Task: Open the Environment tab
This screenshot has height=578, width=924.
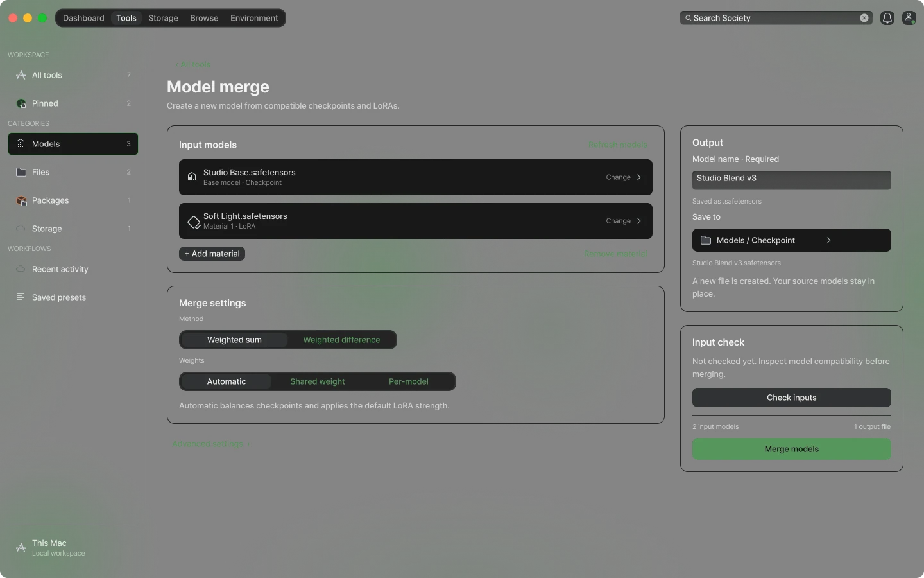Action: click(254, 18)
